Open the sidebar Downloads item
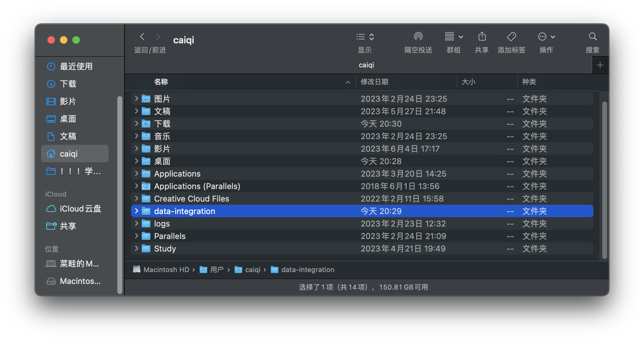 pos(68,84)
